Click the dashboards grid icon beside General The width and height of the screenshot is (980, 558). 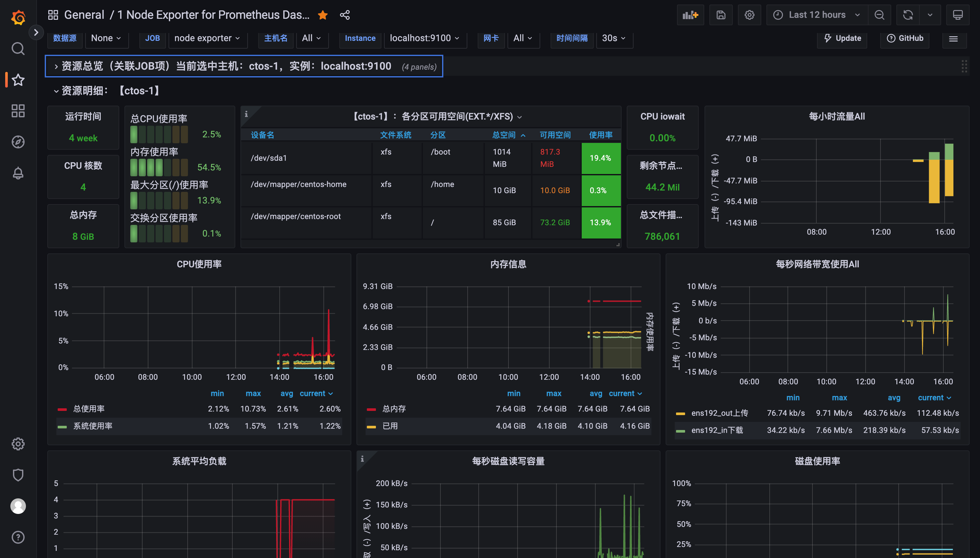(53, 15)
